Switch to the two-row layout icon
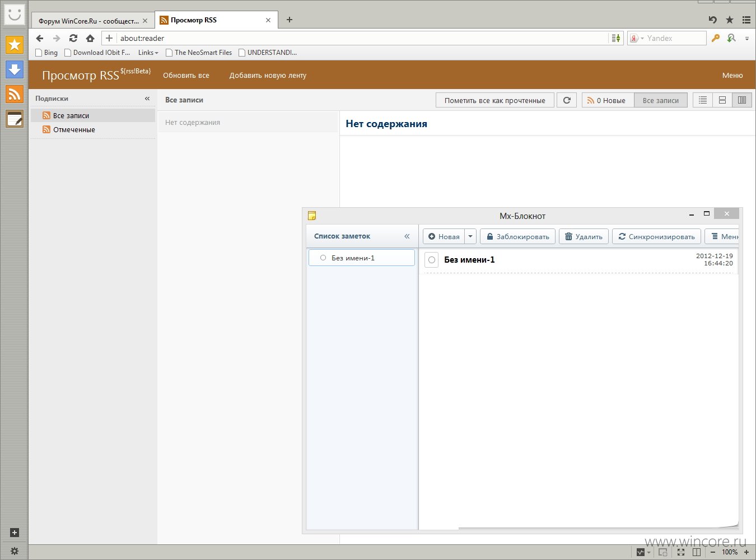The height and width of the screenshot is (560, 756). click(722, 100)
